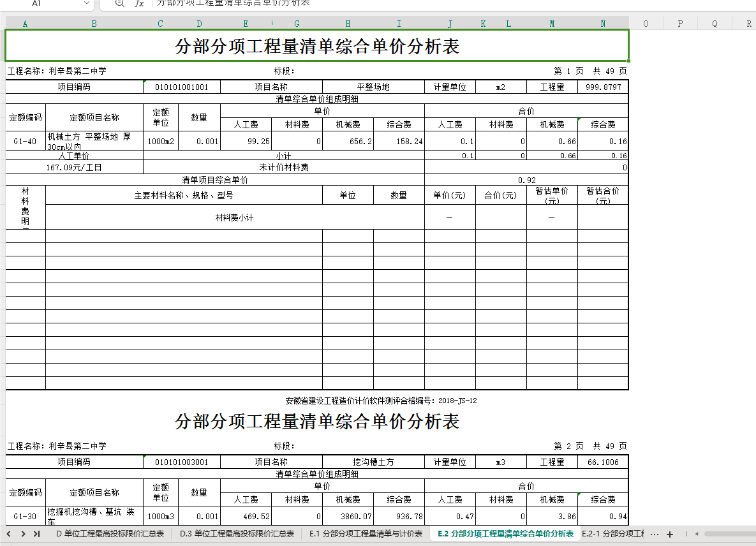This screenshot has height=546, width=756.
Task: Select the 挖沟槽土方 item name cell
Action: tap(373, 462)
